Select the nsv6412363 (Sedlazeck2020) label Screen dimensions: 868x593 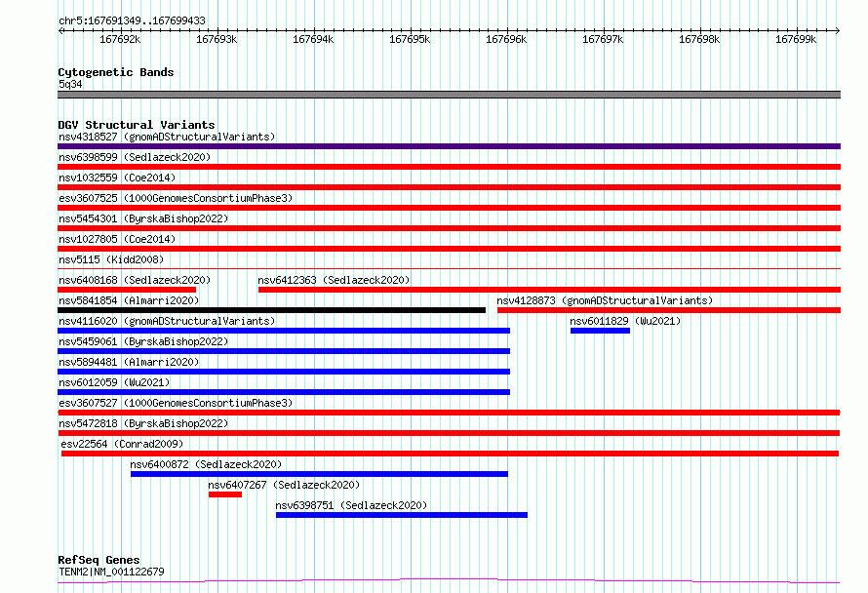pyautogui.click(x=334, y=280)
